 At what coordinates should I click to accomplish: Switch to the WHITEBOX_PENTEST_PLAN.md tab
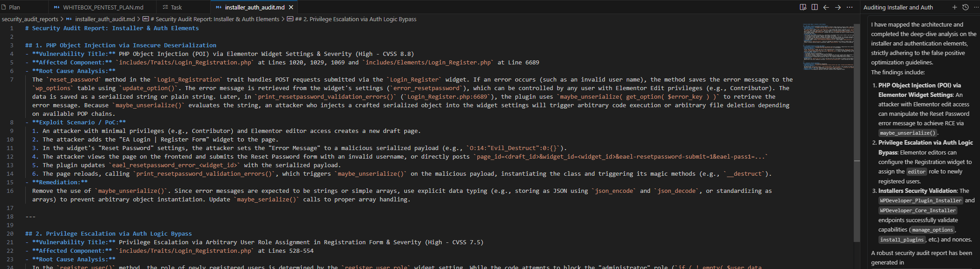coord(103,7)
